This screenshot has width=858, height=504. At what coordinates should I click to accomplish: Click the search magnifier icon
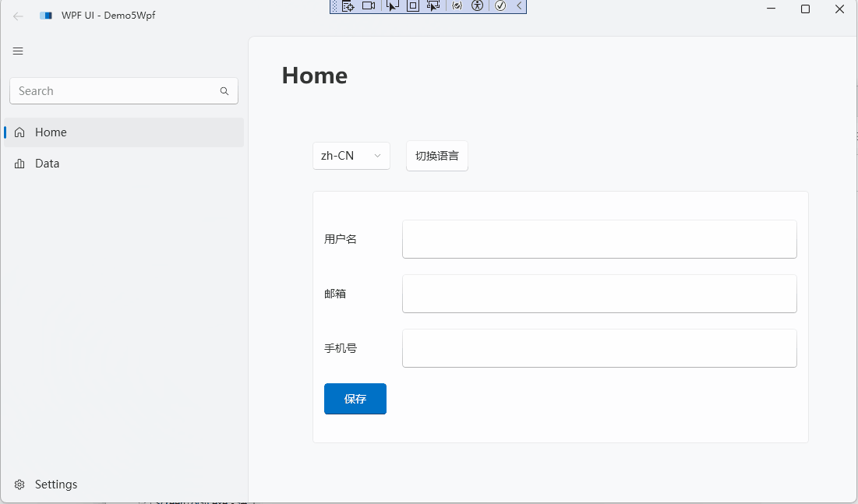point(224,91)
